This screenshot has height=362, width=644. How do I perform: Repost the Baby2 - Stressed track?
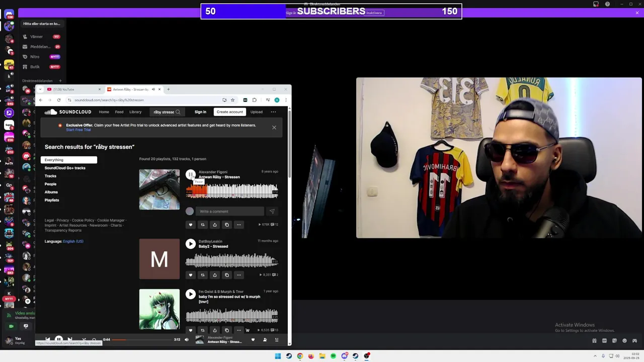coord(202,275)
